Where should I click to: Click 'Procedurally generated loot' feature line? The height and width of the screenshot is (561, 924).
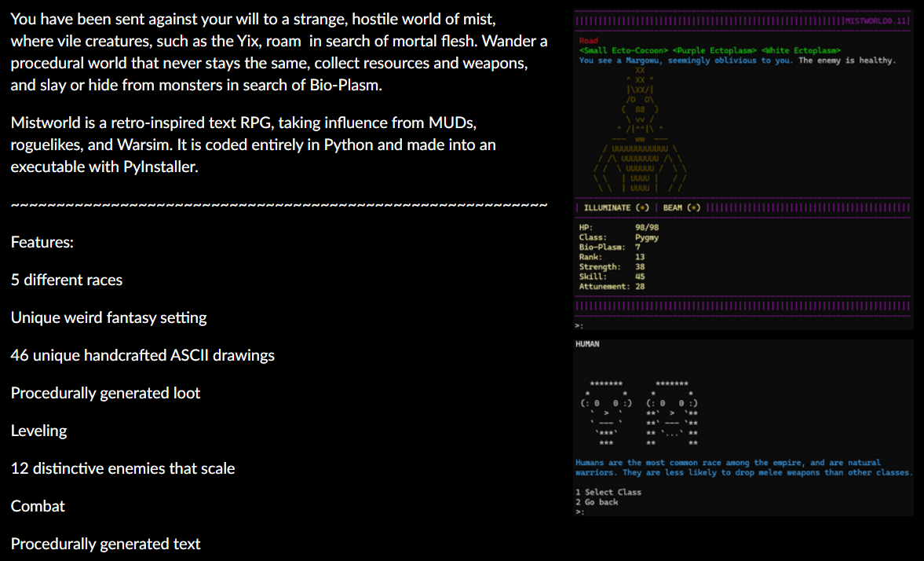click(x=105, y=394)
